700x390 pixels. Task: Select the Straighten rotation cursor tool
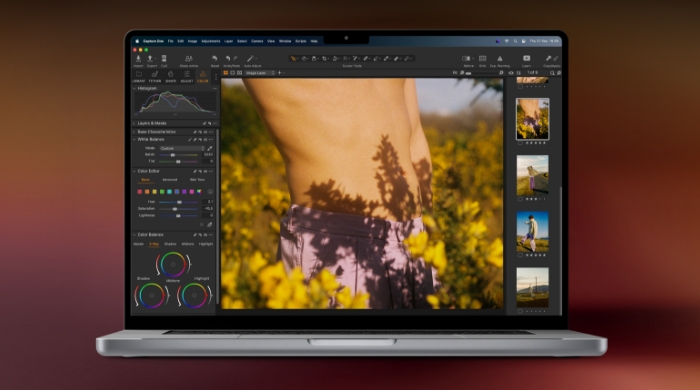coord(335,58)
